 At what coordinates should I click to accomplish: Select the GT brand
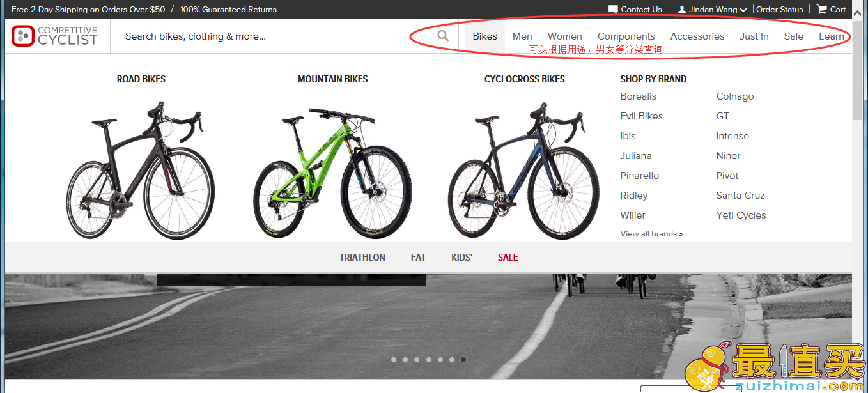(x=722, y=116)
